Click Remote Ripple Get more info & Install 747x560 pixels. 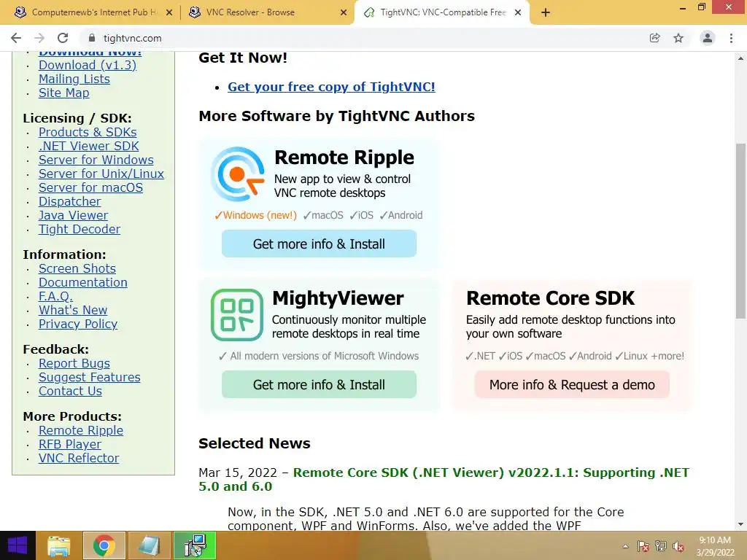coord(320,244)
